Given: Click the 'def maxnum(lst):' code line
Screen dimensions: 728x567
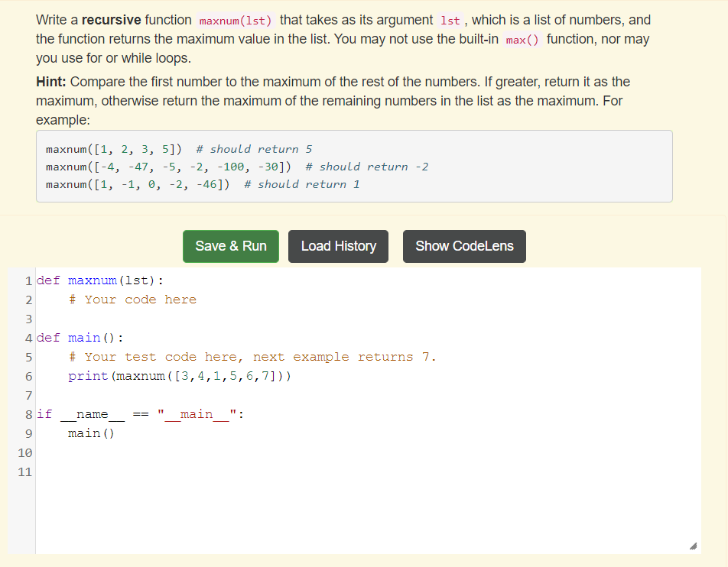Looking at the screenshot, I should click(100, 280).
